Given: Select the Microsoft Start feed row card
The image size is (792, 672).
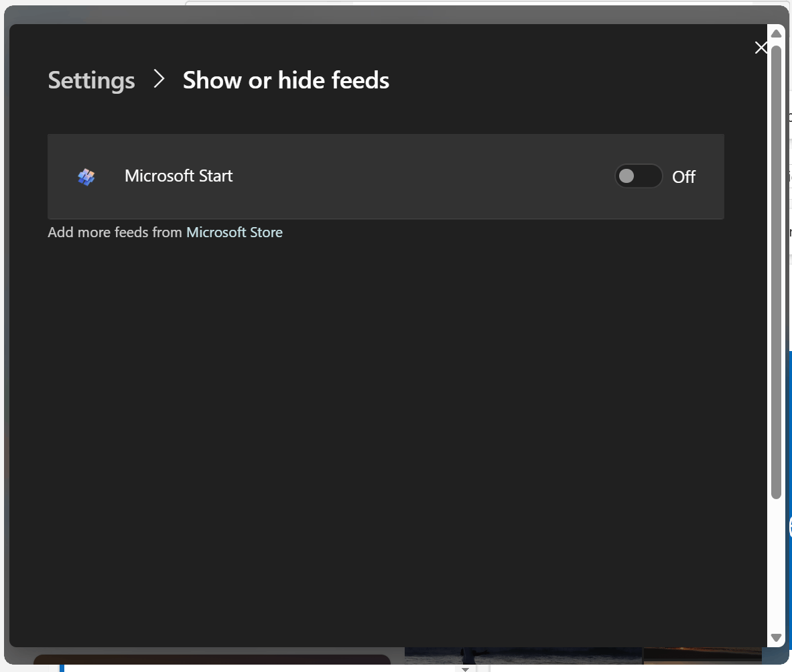Looking at the screenshot, I should click(x=386, y=176).
